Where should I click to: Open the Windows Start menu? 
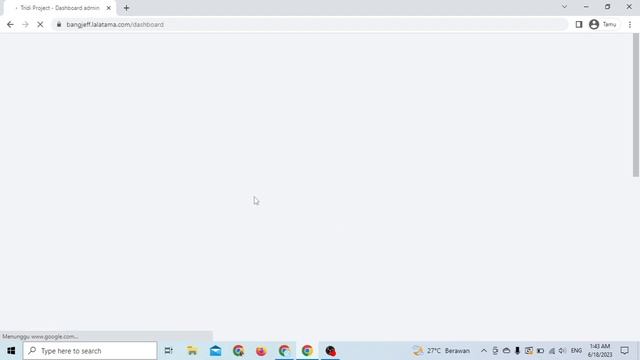11,351
